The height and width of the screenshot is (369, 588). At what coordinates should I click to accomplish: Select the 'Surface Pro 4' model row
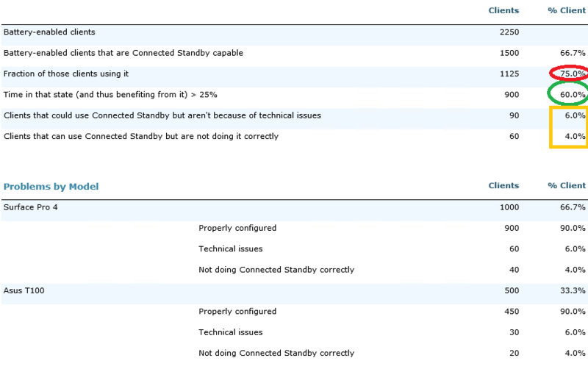[x=30, y=207]
